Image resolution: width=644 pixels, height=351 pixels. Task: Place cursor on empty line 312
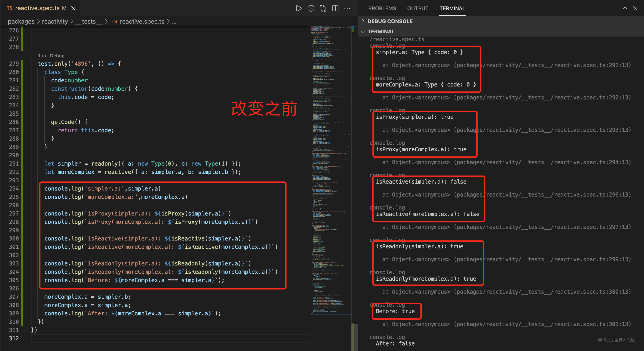(x=170, y=338)
